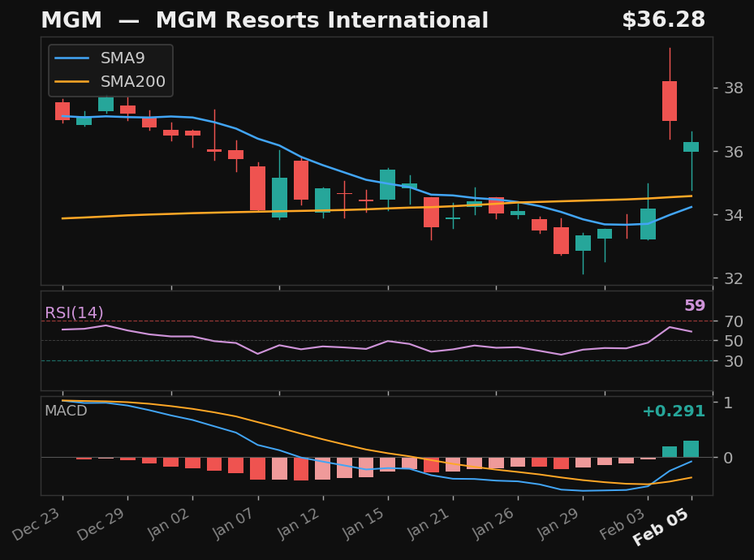Click the Jan 07 date label
Image resolution: width=754 pixels, height=560 pixels.
point(234,523)
